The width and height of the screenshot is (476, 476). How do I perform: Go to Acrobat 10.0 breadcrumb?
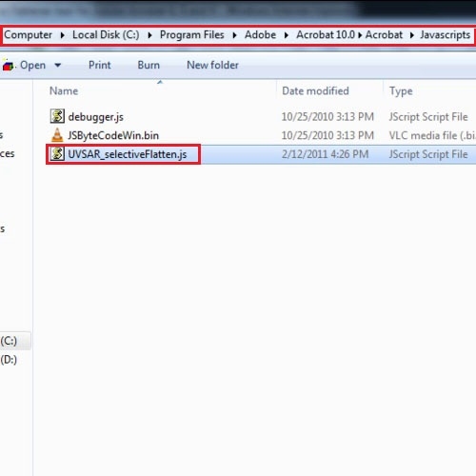[x=326, y=35]
